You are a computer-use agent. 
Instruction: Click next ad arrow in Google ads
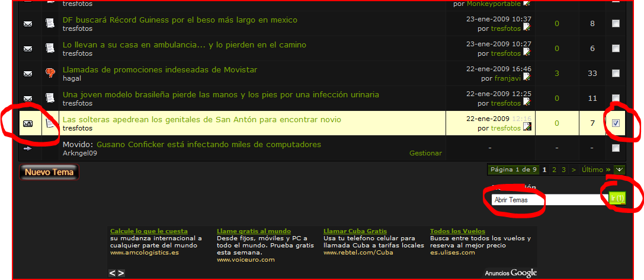pos(121,273)
